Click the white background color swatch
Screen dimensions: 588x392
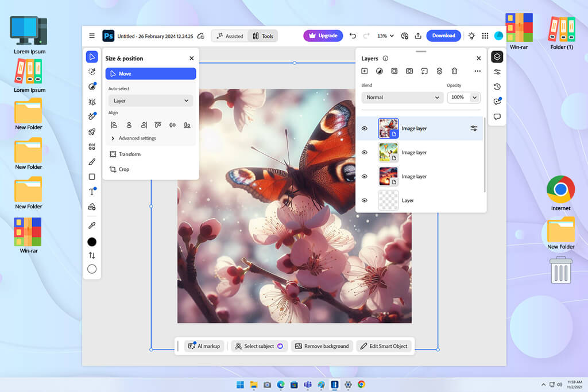92,269
